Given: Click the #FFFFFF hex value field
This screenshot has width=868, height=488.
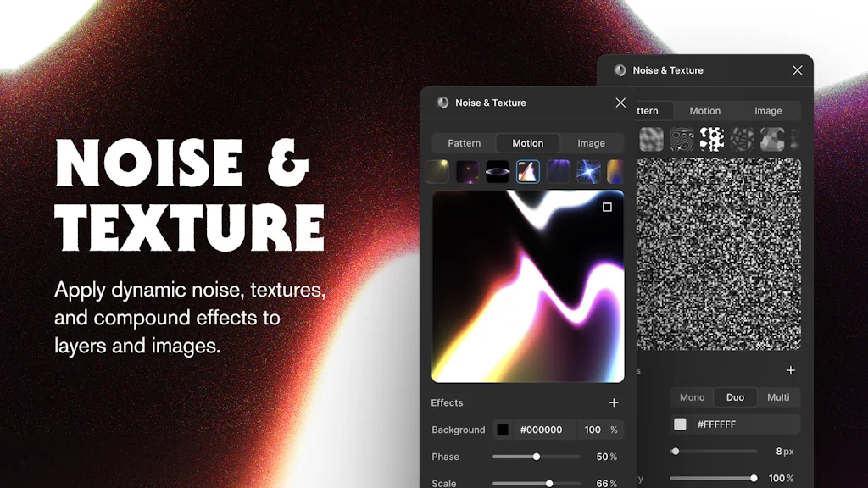Looking at the screenshot, I should tap(739, 424).
